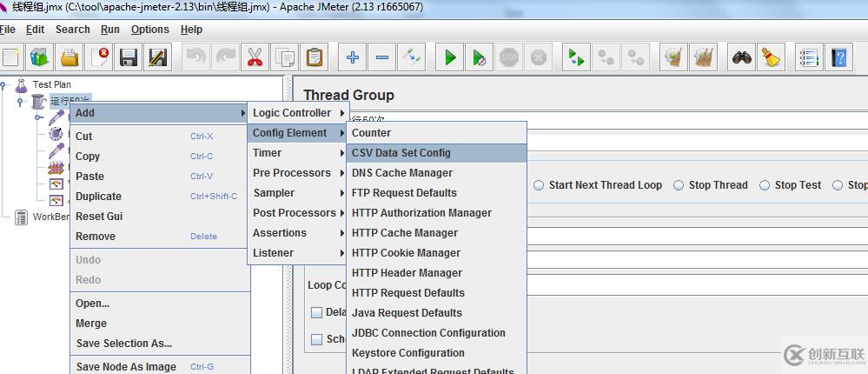Click the Paste clipboard icon

[x=314, y=57]
